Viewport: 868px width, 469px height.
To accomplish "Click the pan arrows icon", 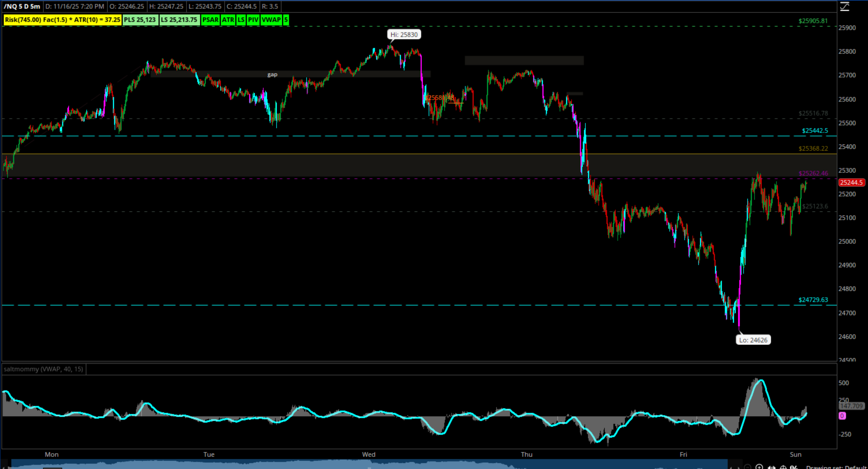I will click(772, 468).
